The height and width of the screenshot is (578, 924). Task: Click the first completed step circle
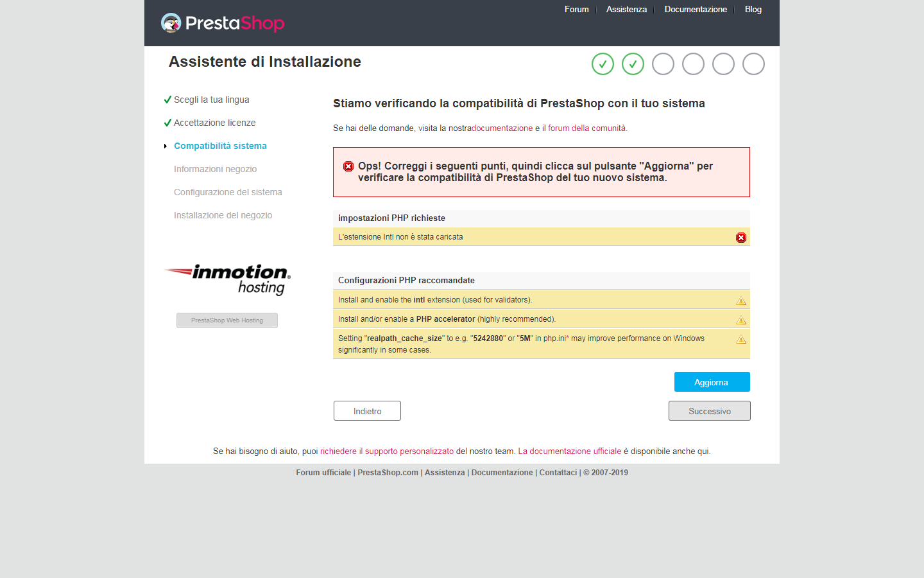point(603,64)
